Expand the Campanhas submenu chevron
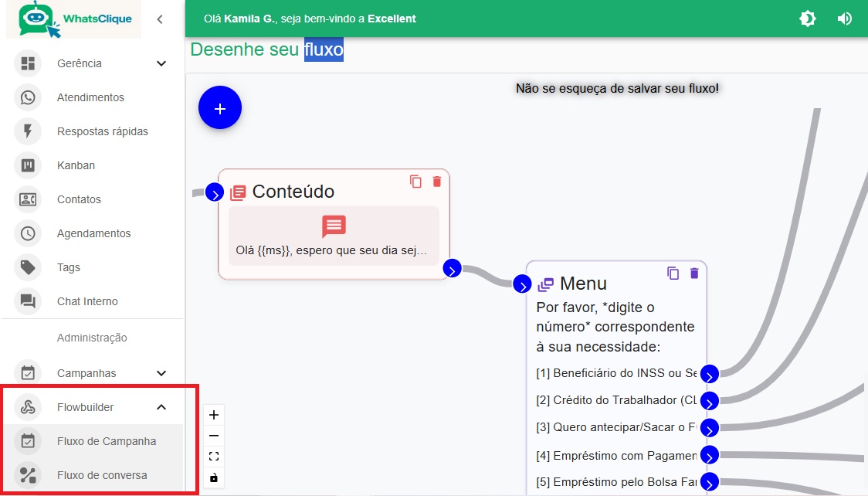The height and width of the screenshot is (496, 868). click(161, 373)
